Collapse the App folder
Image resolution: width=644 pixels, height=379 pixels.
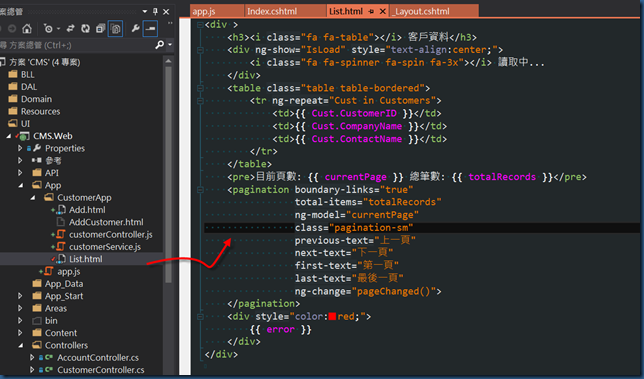click(21, 185)
